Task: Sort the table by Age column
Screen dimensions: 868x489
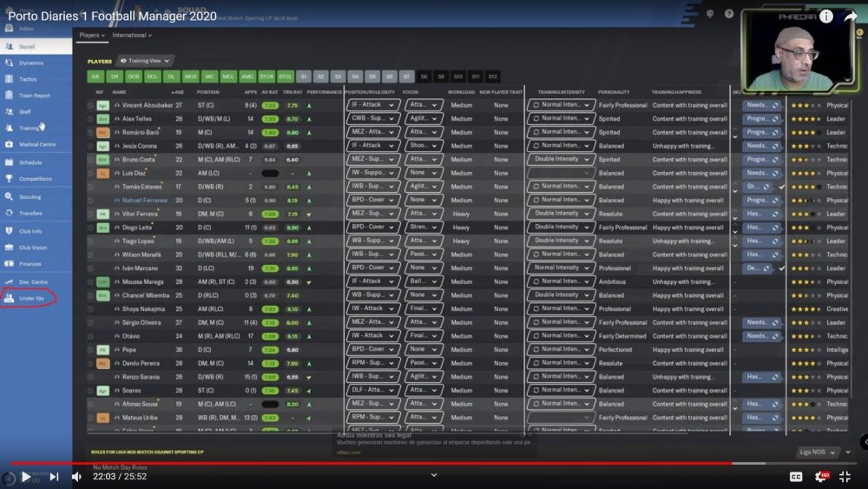Action: (178, 92)
